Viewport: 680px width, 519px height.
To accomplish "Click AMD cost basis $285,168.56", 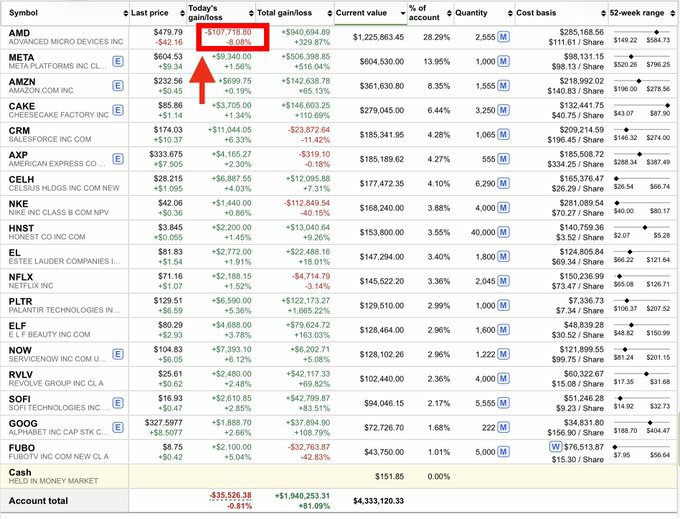I will pos(582,32).
